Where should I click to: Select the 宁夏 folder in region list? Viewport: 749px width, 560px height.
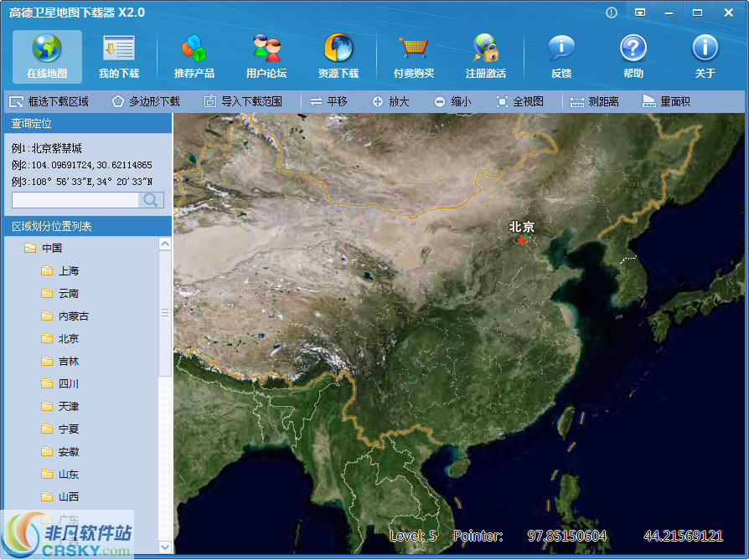click(59, 429)
